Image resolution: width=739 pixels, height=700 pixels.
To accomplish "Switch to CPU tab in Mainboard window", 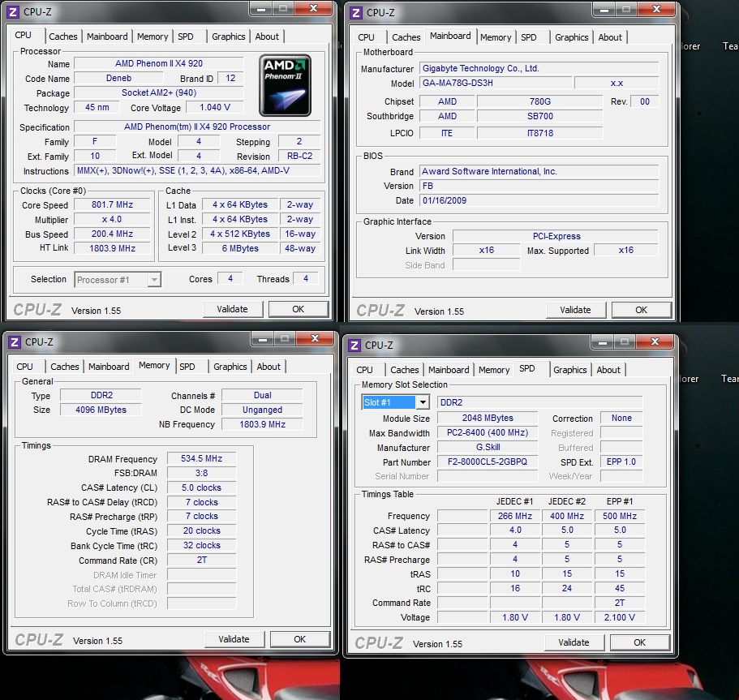I will [x=366, y=37].
